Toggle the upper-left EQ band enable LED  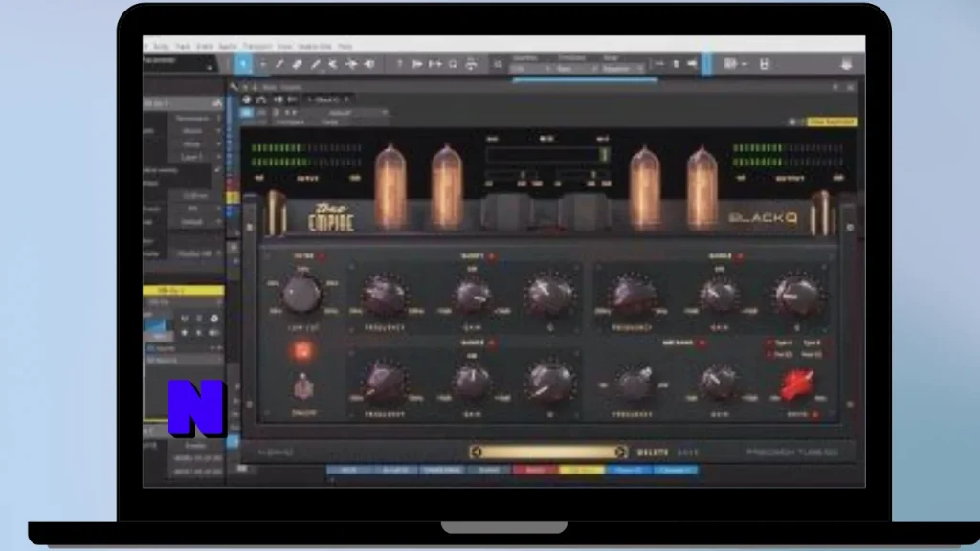click(x=492, y=256)
